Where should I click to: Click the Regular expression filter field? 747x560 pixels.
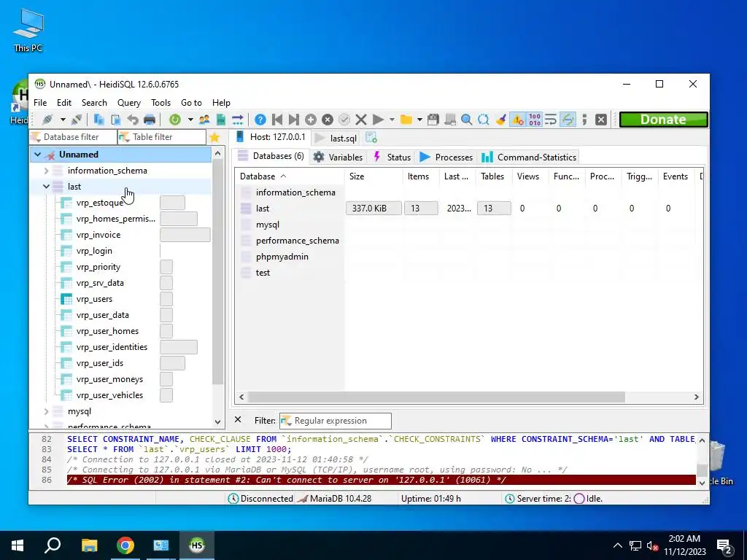[x=336, y=421]
